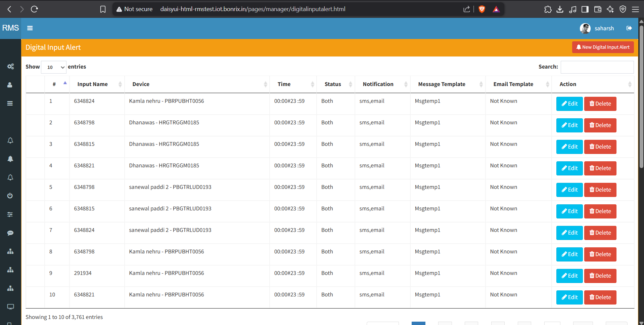Image resolution: width=644 pixels, height=325 pixels.
Task: Delete row 1 alert 6348824
Action: tap(600, 104)
